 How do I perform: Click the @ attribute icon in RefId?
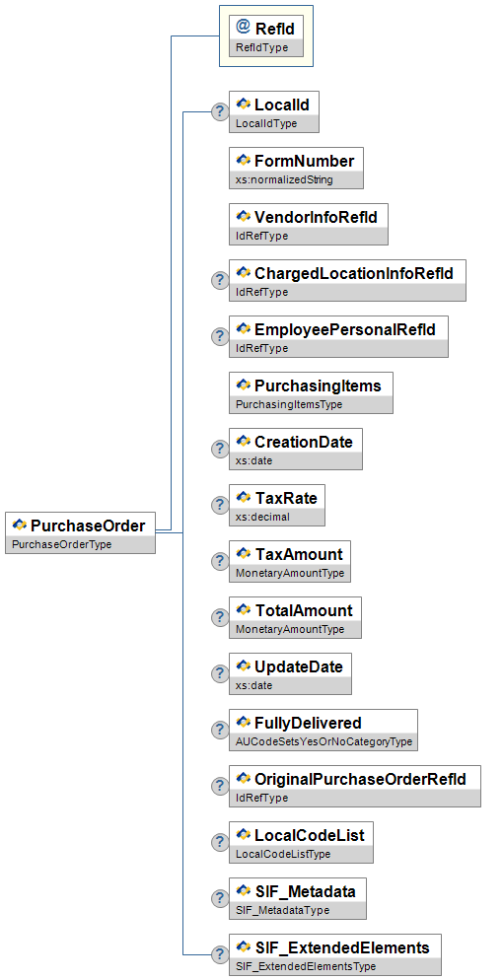243,27
